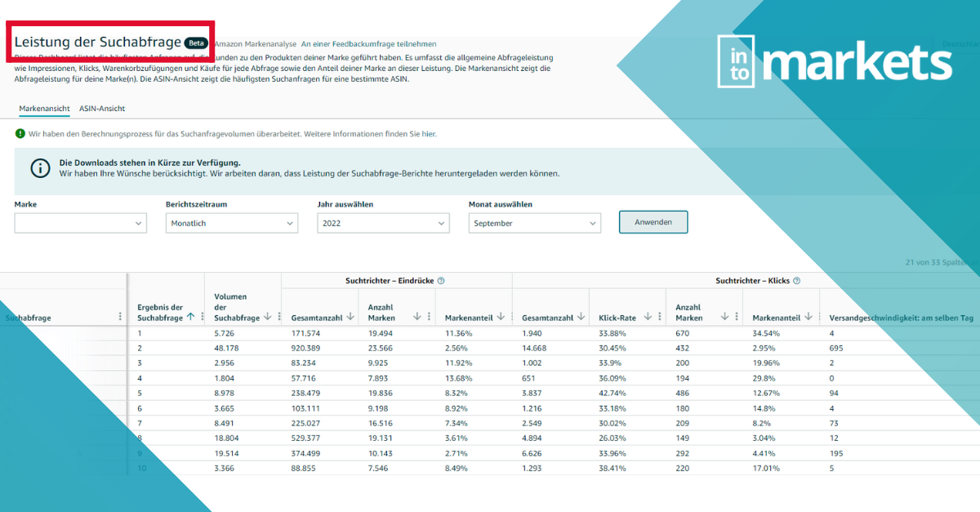The image size is (980, 512).
Task: Sort Eindrücke Anzahl Marken via its arrow
Action: point(416,317)
